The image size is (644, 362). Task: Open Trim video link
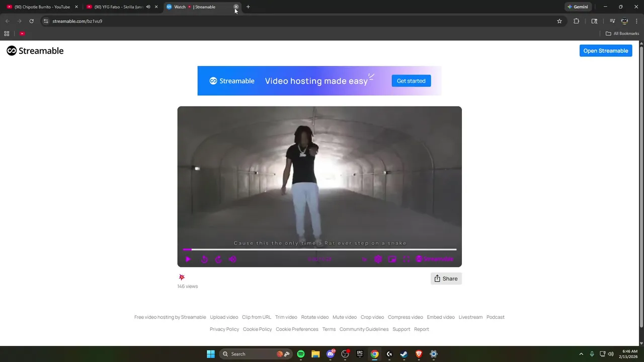286,317
